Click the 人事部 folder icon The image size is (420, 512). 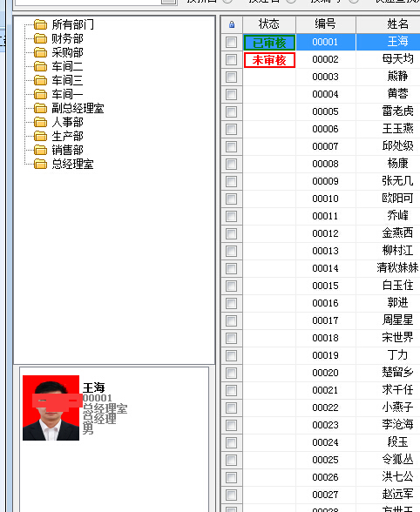tap(41, 122)
